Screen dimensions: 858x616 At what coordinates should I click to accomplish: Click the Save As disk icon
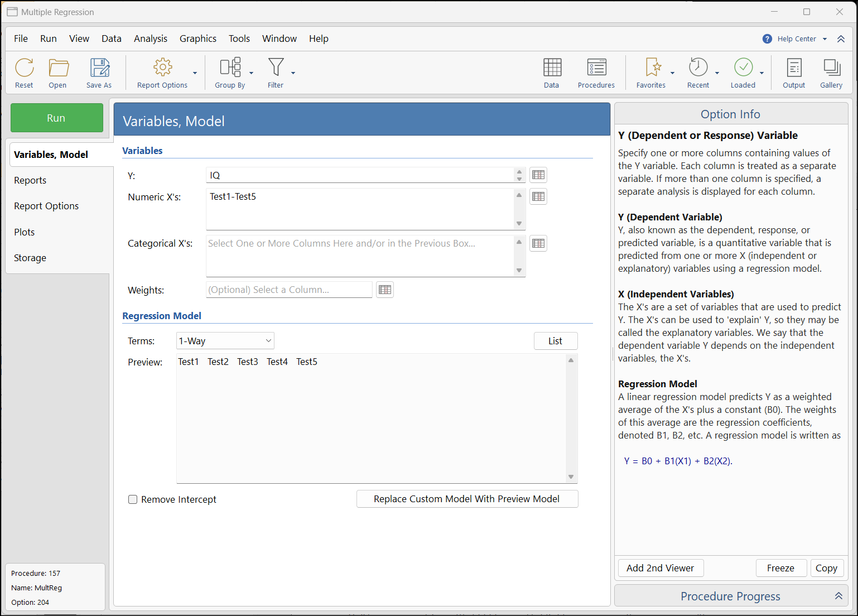[x=99, y=68]
